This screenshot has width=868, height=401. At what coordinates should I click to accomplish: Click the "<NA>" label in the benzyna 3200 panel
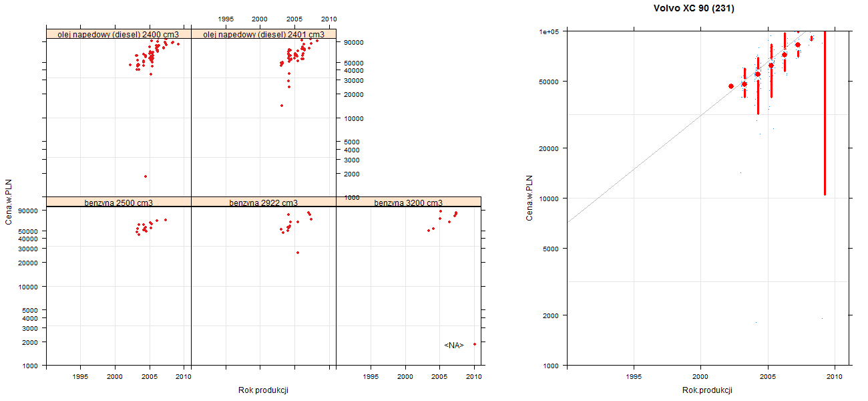coord(453,345)
